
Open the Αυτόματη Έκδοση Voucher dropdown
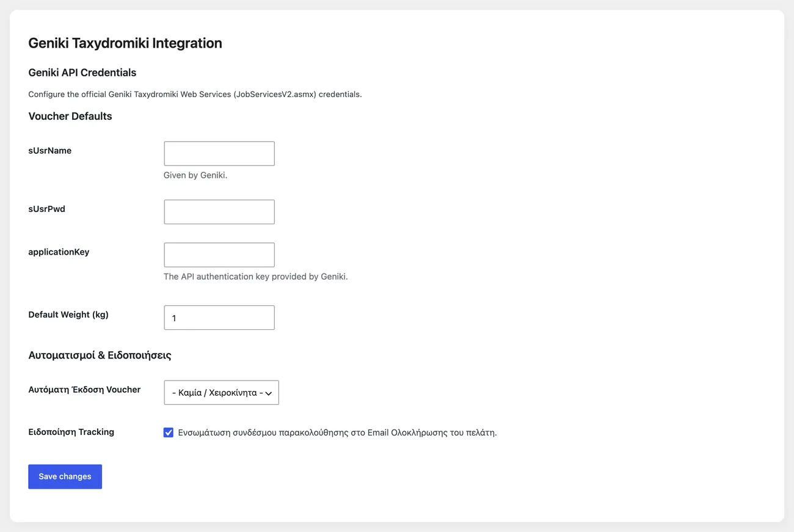click(x=222, y=393)
